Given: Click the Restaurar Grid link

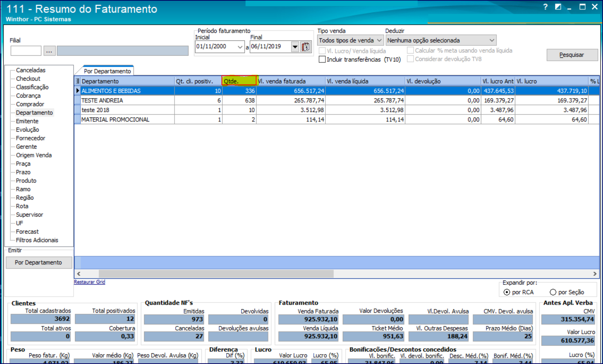Looking at the screenshot, I should point(90,282).
